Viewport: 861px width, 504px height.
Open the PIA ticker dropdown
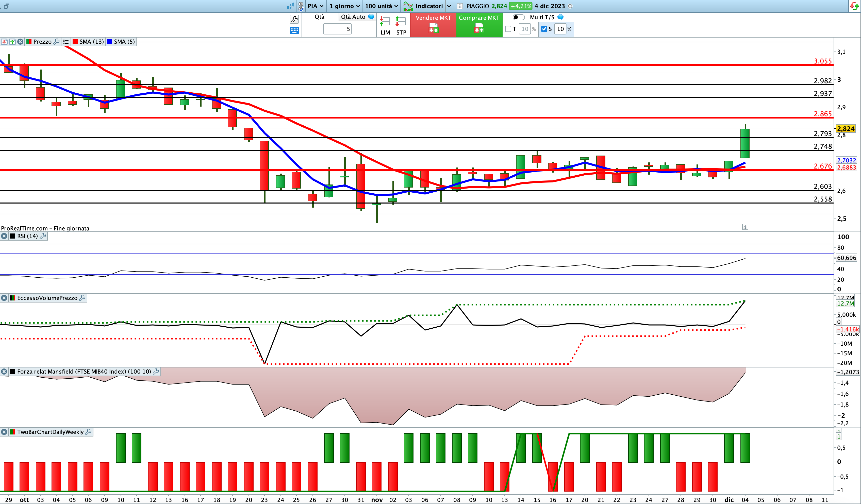click(x=315, y=6)
